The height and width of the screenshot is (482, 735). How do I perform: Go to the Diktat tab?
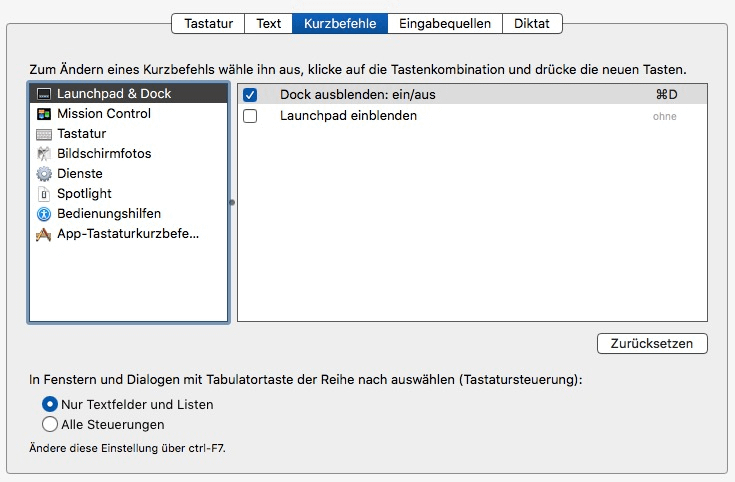click(532, 23)
